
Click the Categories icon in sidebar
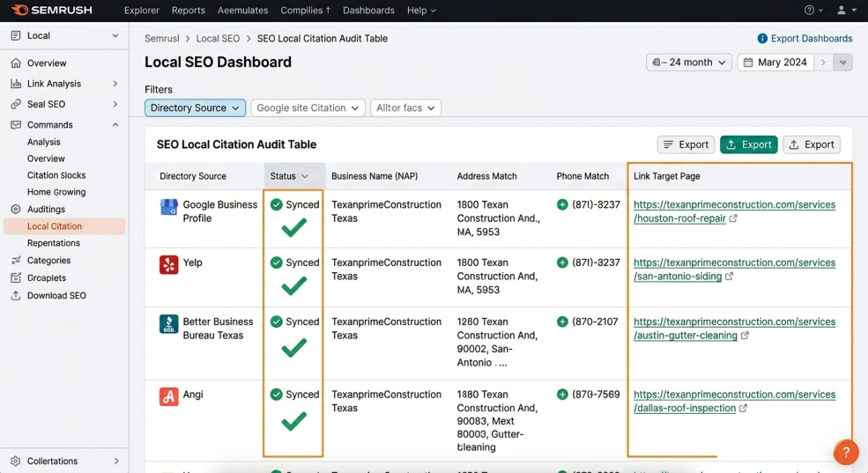click(16, 260)
